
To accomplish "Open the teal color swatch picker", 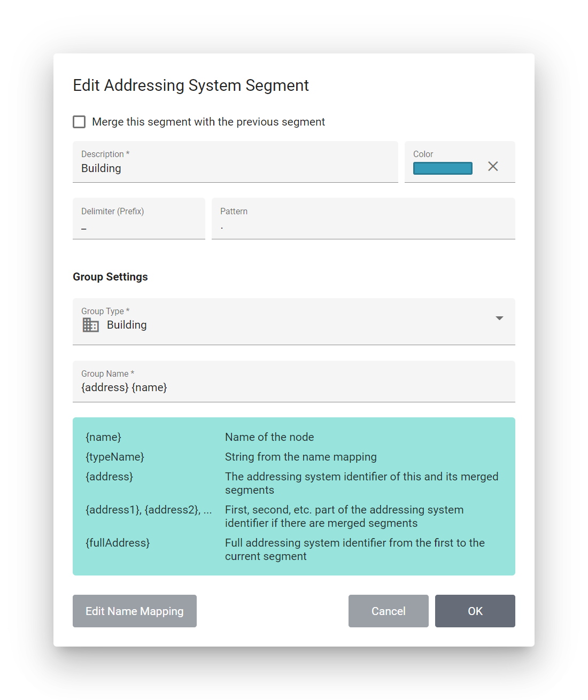I will 442,168.
